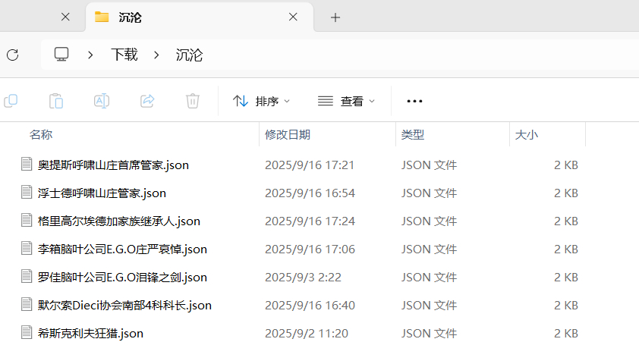Click the Rename icon in the toolbar
Viewport: 639px width, 364px height.
click(x=102, y=101)
